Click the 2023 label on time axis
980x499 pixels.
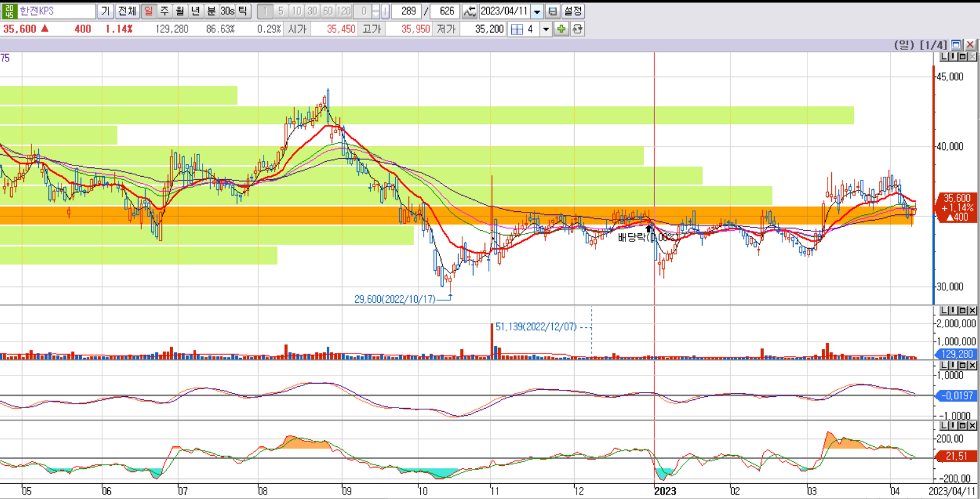coord(665,491)
